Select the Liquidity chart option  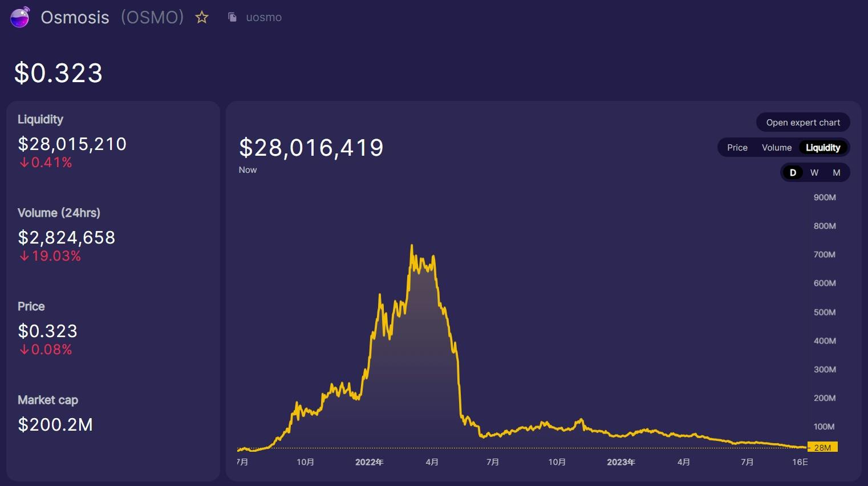823,148
